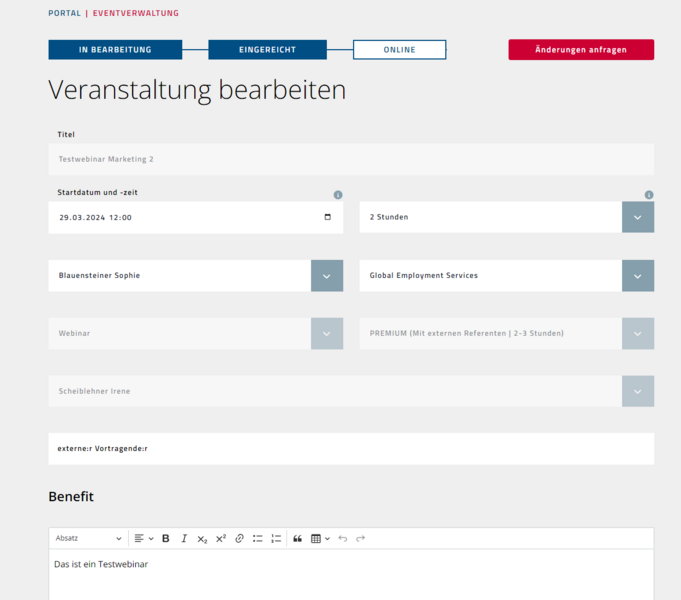Expand the alignment dropdown arrow
Image resolution: width=681 pixels, height=600 pixels.
(x=151, y=538)
